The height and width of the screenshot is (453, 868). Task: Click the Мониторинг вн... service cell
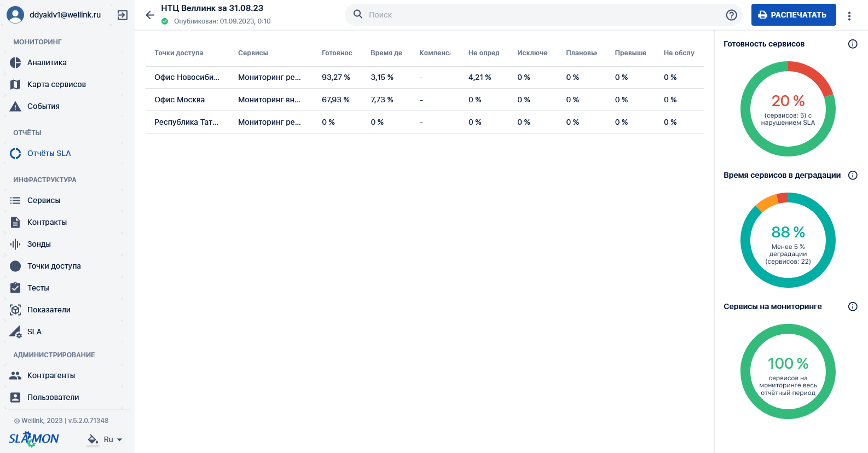coord(269,100)
